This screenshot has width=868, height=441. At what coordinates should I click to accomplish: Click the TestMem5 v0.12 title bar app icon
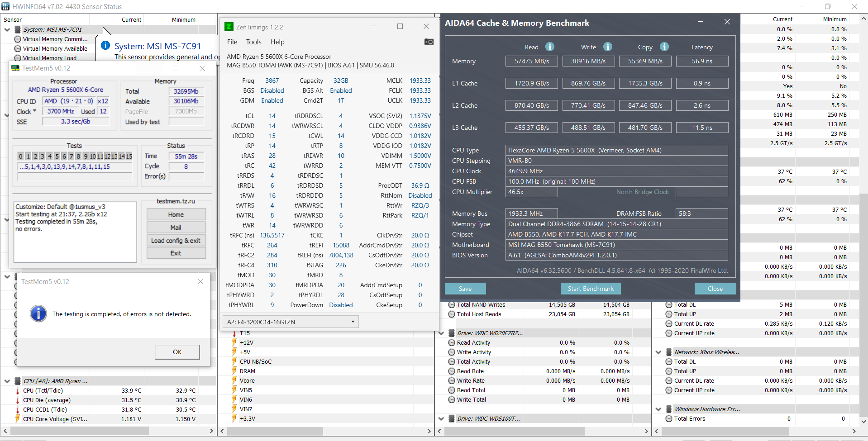[x=15, y=68]
